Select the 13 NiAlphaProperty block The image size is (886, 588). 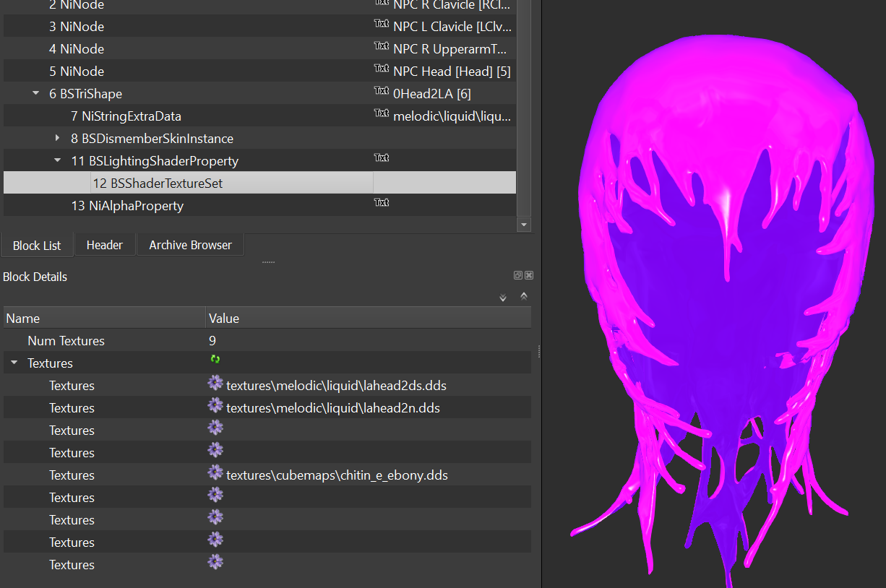(127, 206)
